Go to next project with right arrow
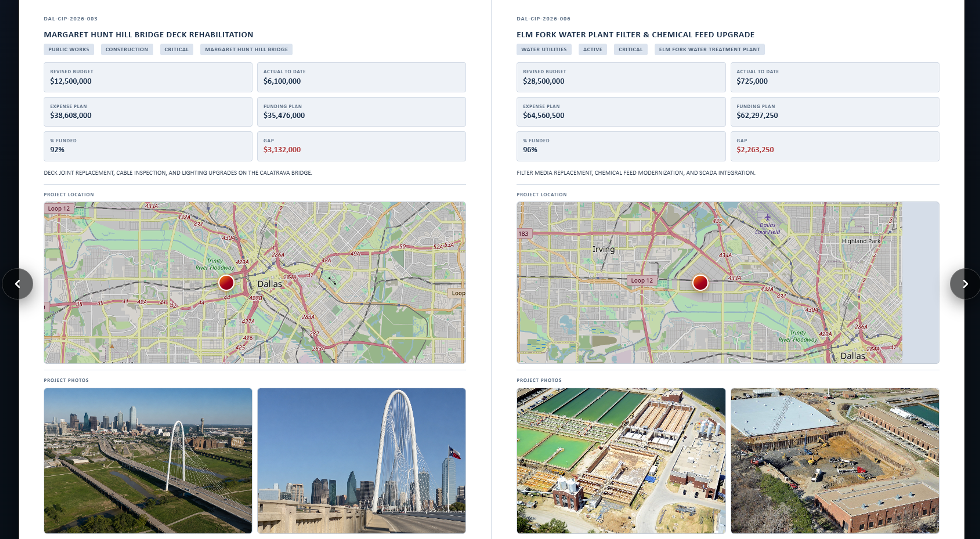This screenshot has width=980, height=539. pos(965,284)
